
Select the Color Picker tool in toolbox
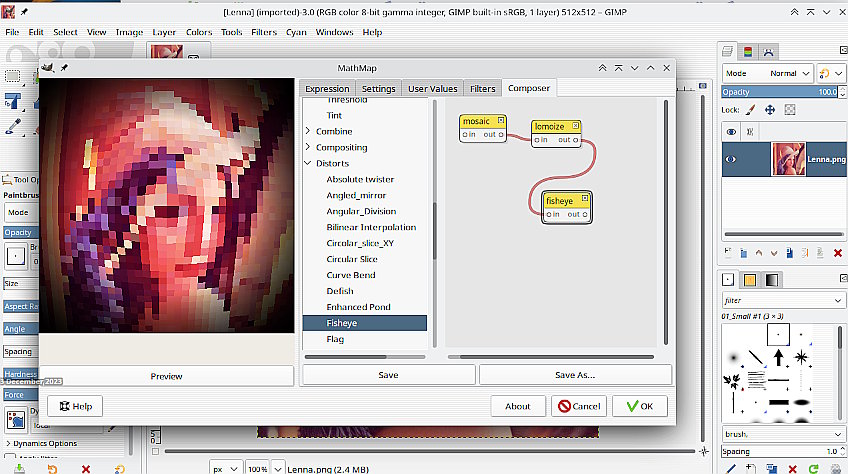pyautogui.click(x=13, y=126)
